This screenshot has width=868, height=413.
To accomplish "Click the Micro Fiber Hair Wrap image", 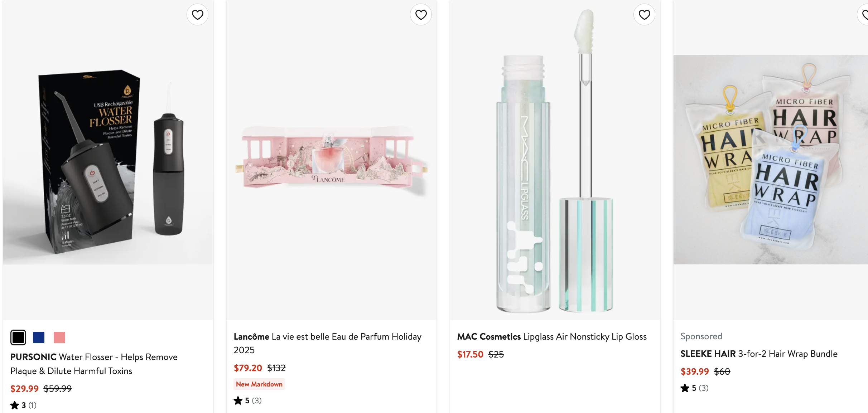I will point(770,159).
